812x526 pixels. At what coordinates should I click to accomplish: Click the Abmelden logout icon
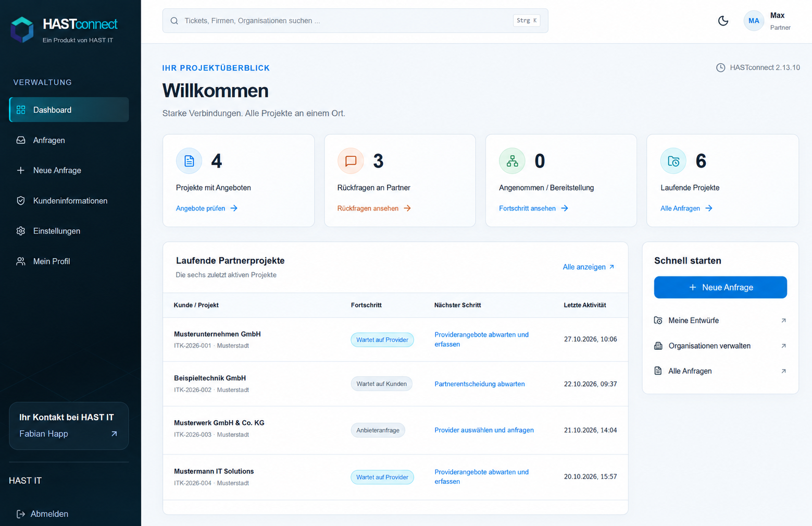click(21, 514)
